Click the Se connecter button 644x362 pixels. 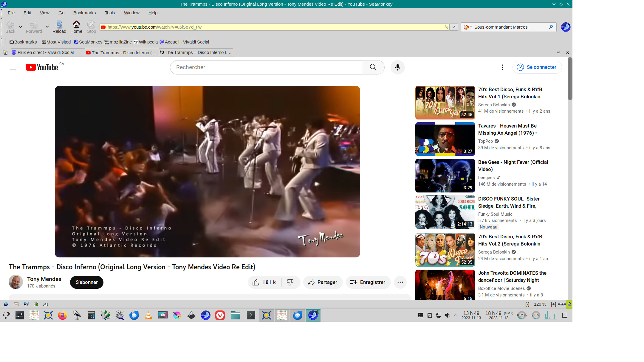tap(537, 67)
